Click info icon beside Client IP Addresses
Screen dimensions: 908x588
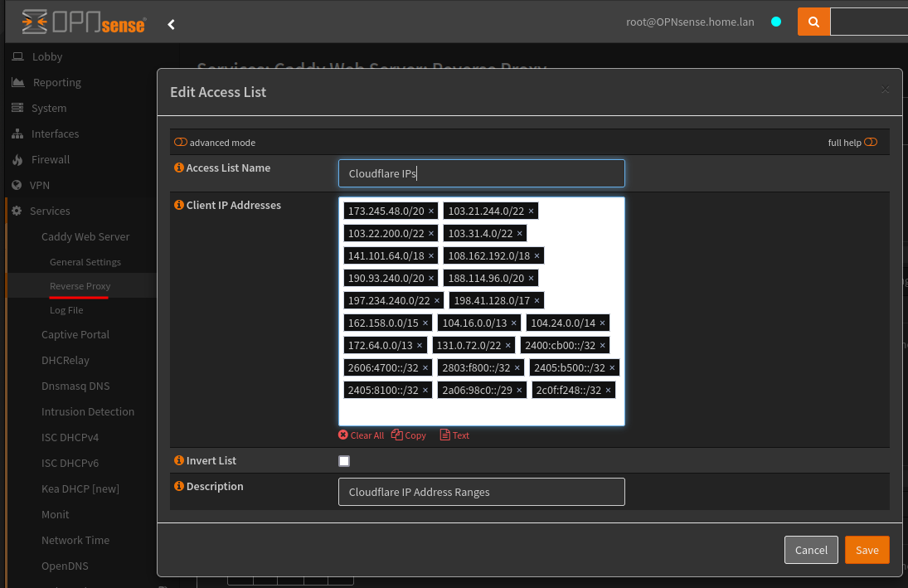pyautogui.click(x=179, y=205)
